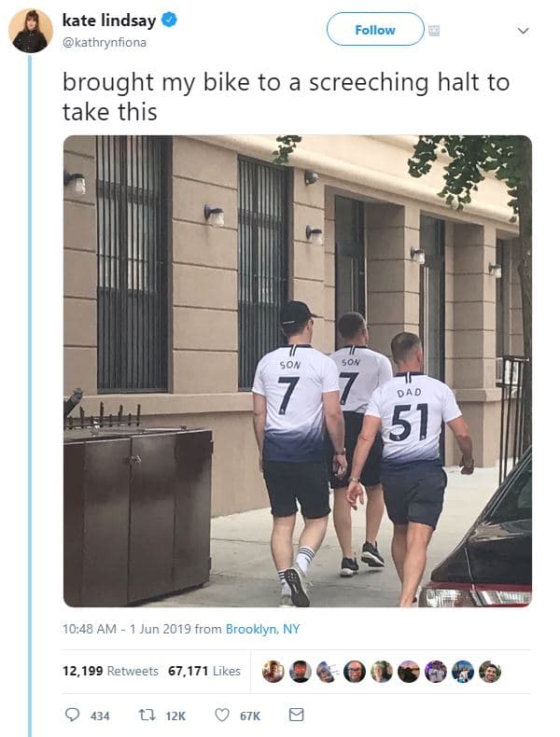Expand the tweet options chevron

pyautogui.click(x=523, y=31)
